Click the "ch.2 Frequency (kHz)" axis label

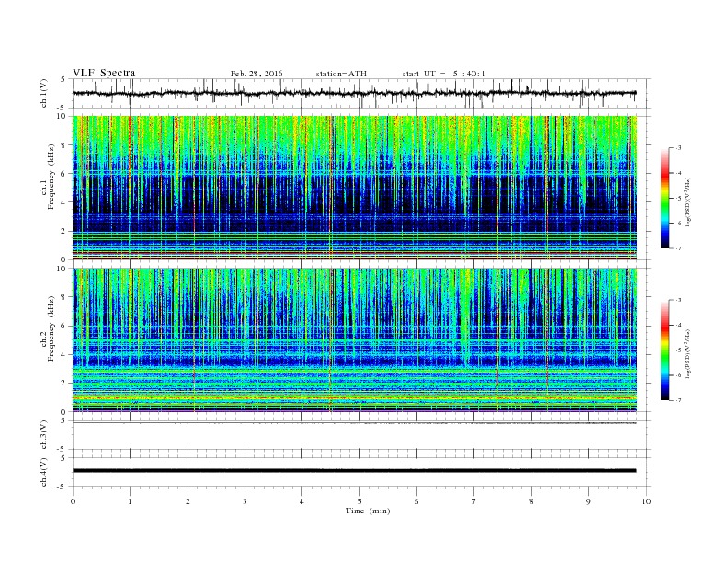47,340
